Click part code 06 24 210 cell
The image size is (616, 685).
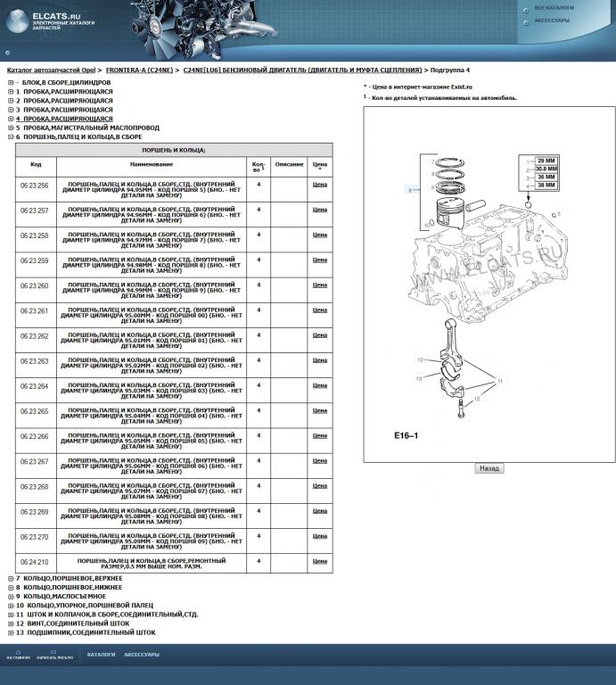[36, 563]
